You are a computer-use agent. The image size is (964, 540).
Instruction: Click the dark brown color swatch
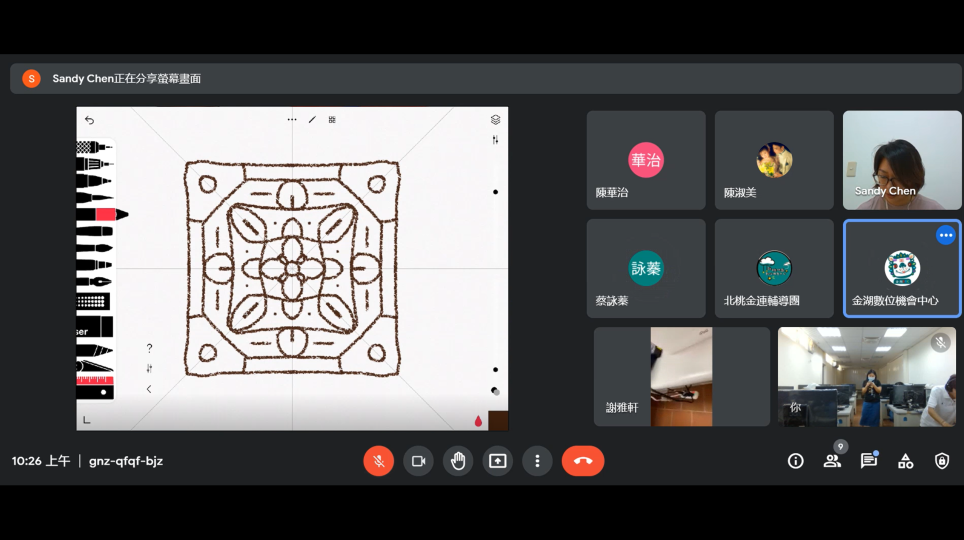point(497,420)
